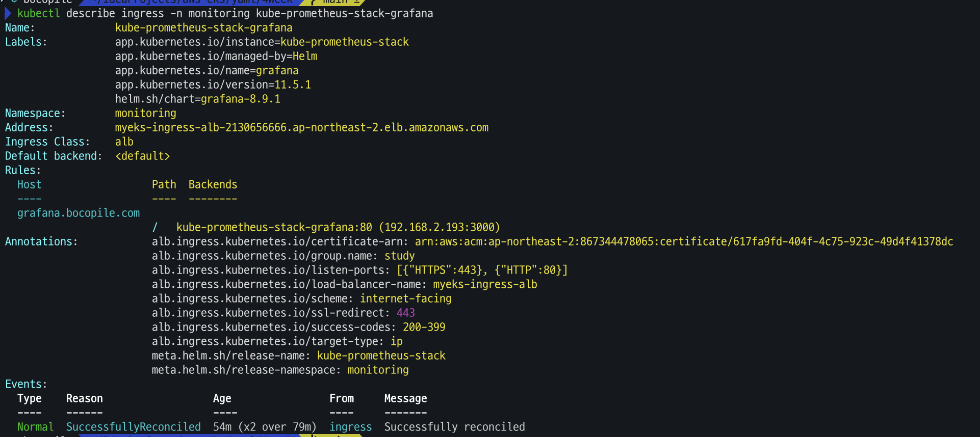The height and width of the screenshot is (437, 980).
Task: Select the Normal event type
Action: click(x=36, y=427)
